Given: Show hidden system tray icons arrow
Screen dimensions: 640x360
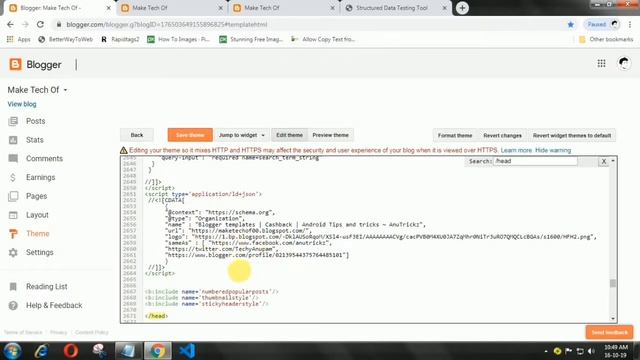Looking at the screenshot, I should tap(546, 351).
